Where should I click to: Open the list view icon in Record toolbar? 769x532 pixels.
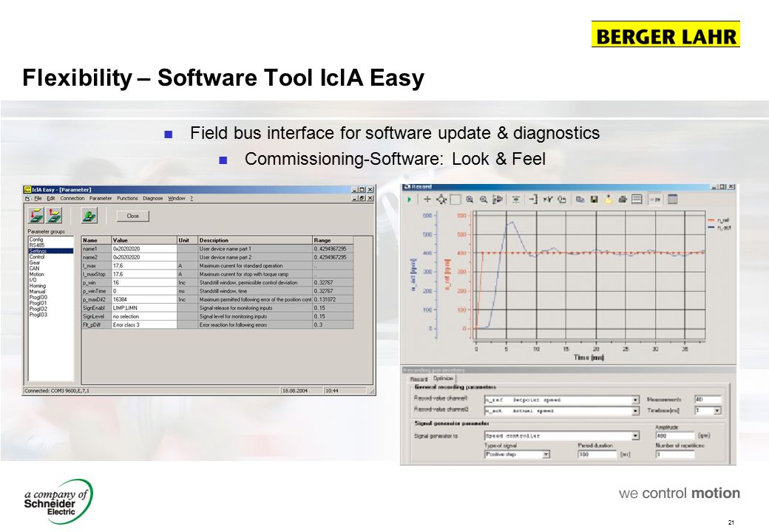click(x=637, y=199)
